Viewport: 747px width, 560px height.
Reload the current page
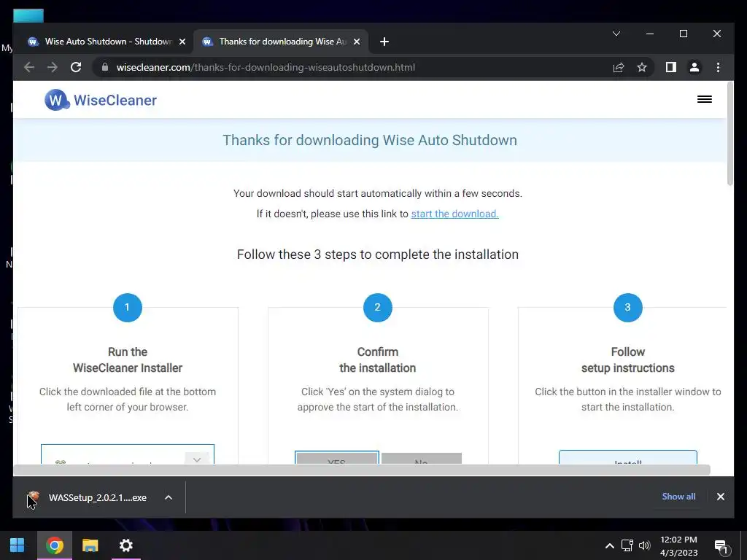76,67
